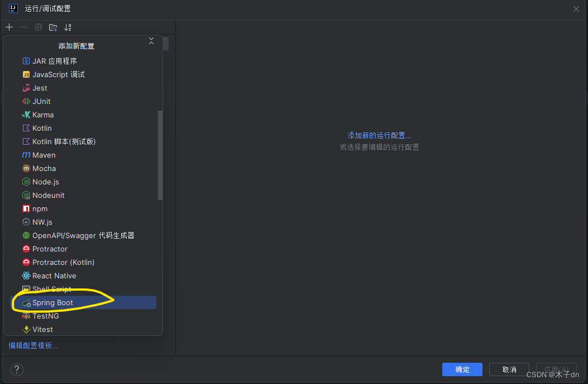Confirm with the 确定 button
The width and height of the screenshot is (588, 384).
[462, 369]
